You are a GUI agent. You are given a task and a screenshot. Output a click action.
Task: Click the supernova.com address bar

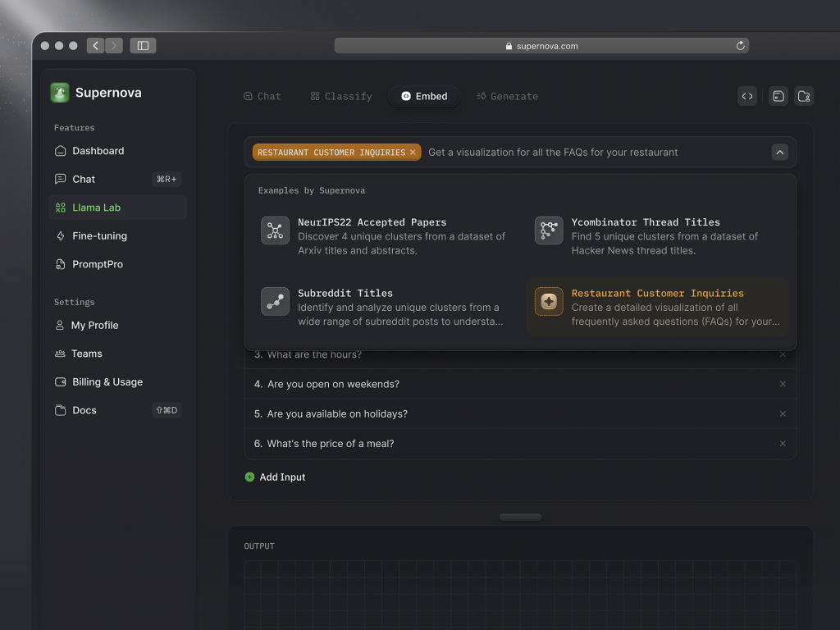(541, 46)
